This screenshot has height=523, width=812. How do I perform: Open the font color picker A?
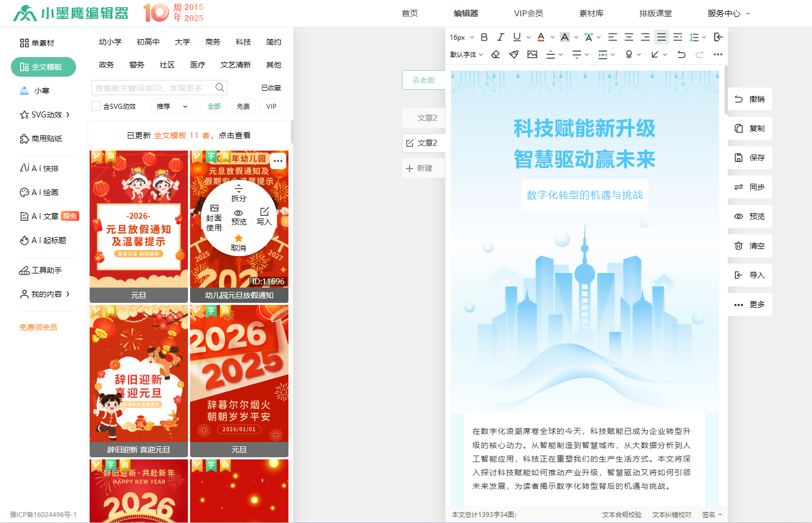(x=541, y=38)
